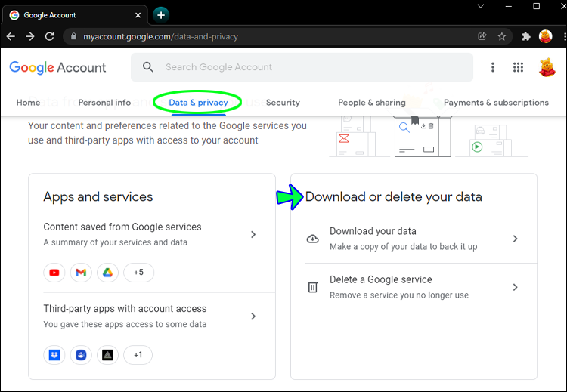Image resolution: width=567 pixels, height=392 pixels.
Task: Open the Google apps grid launcher
Action: [518, 67]
